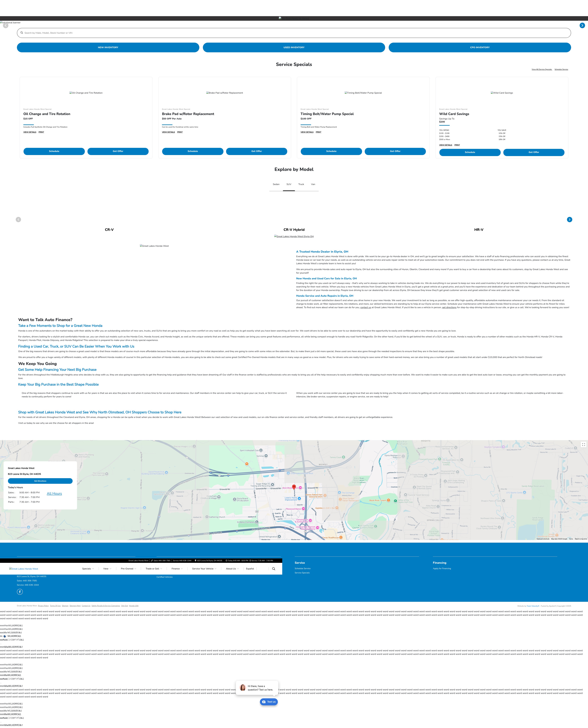Open the Honda USA footer link
Viewport: 588px width, 728px height.
point(134,606)
